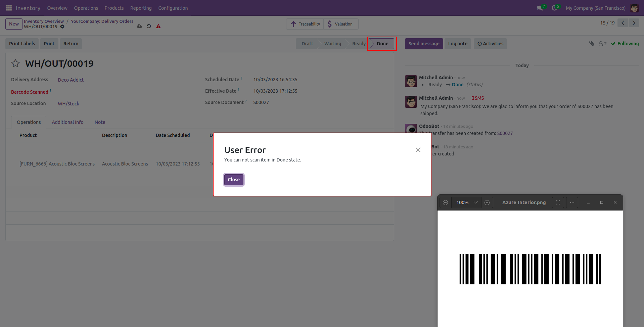Open the apps grid menu icon
Viewport: 644px width, 327px height.
(9, 8)
